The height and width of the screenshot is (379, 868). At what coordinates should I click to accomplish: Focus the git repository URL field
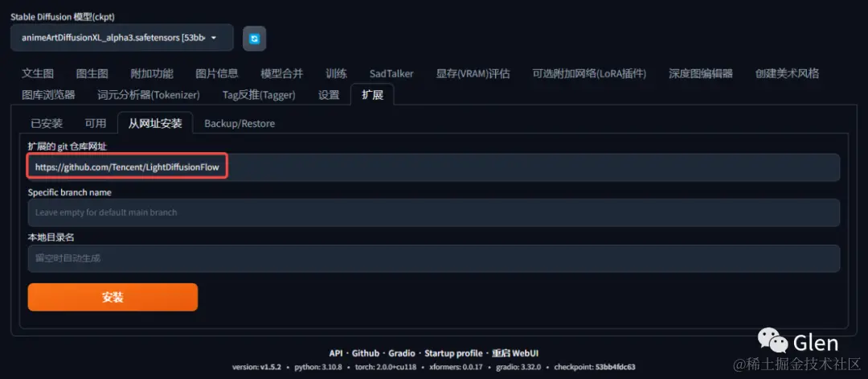[x=433, y=167]
